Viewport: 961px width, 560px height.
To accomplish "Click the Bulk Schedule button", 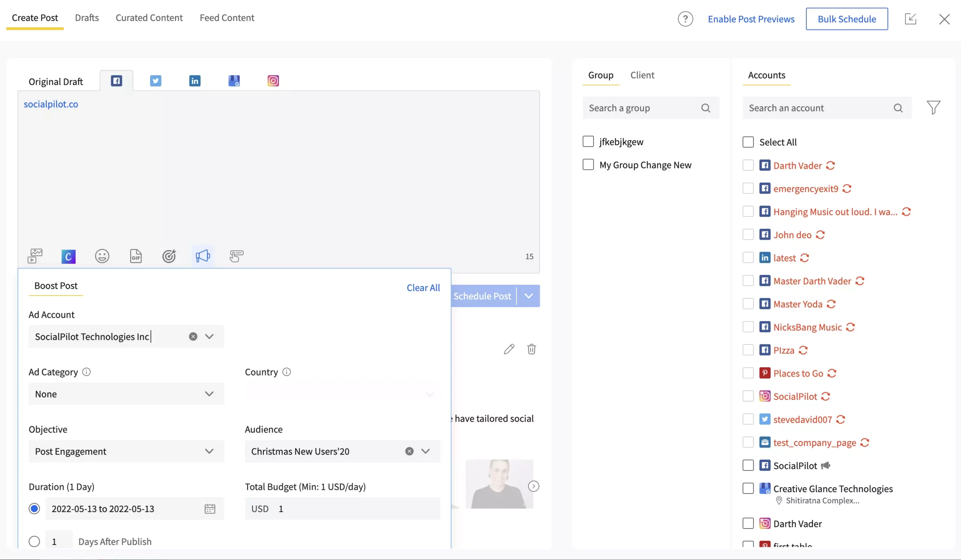I will point(847,19).
